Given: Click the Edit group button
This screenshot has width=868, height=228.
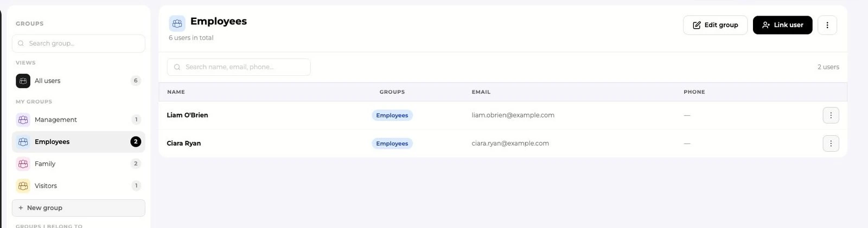Looking at the screenshot, I should click(x=715, y=25).
